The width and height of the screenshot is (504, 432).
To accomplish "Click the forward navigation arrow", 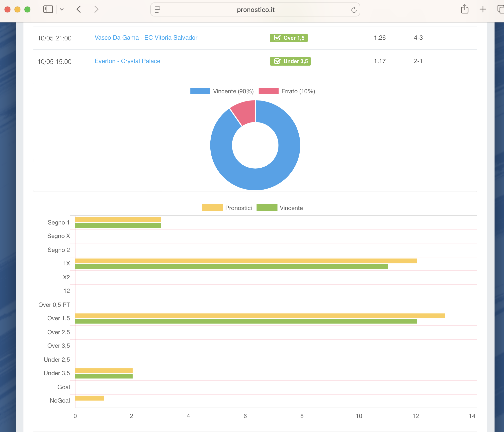I will (96, 9).
